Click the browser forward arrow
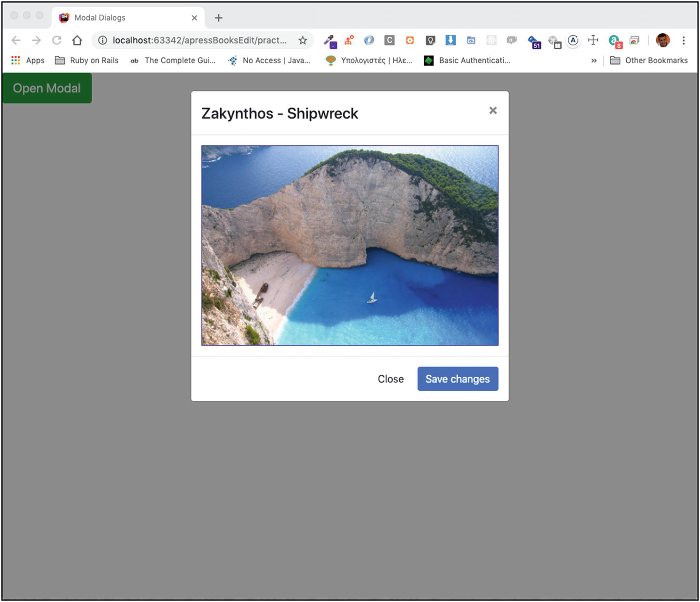The image size is (700, 602). [x=36, y=40]
